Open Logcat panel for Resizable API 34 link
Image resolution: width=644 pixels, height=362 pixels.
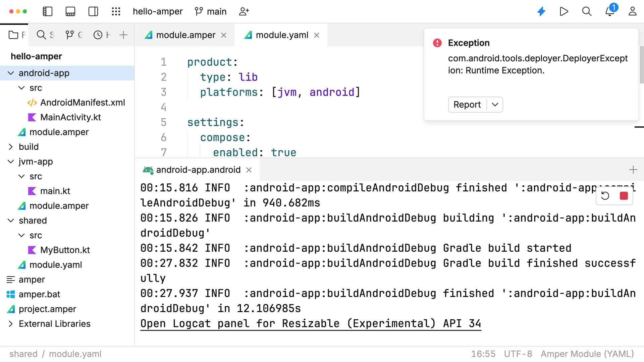311,324
